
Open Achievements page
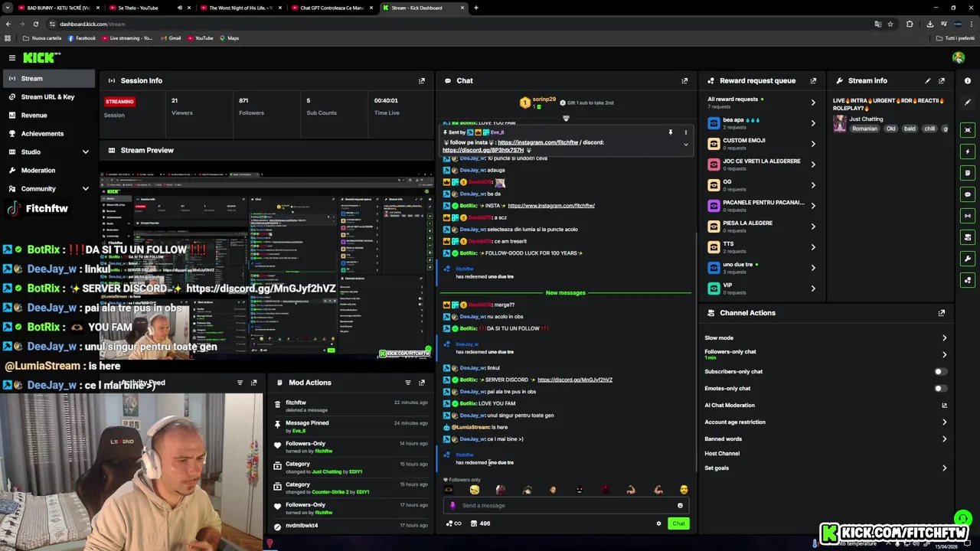(47, 133)
